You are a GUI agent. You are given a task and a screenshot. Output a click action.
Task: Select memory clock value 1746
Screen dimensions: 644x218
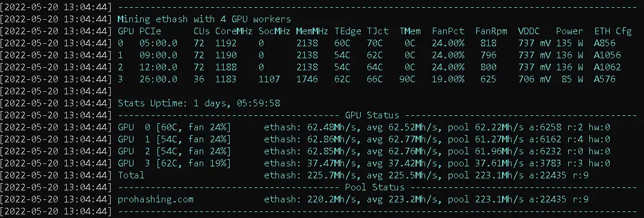(x=307, y=79)
